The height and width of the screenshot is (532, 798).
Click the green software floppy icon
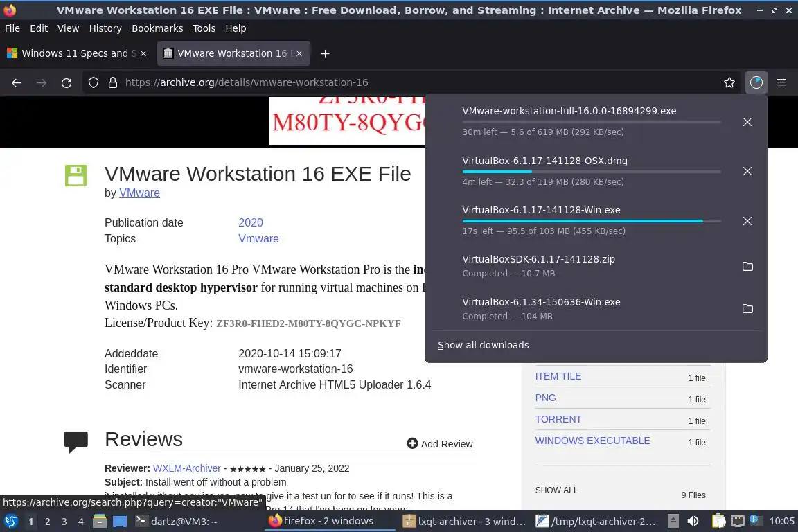pyautogui.click(x=76, y=176)
